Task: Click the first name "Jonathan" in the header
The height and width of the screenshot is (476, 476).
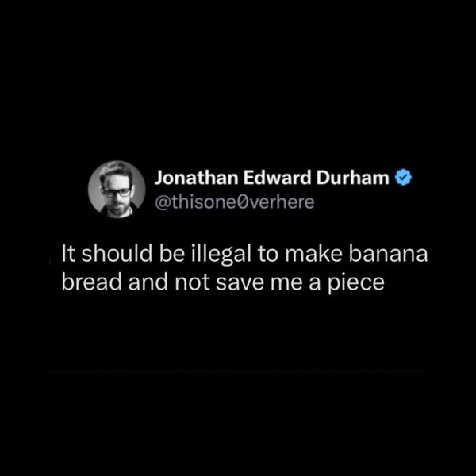Action: coord(197,178)
